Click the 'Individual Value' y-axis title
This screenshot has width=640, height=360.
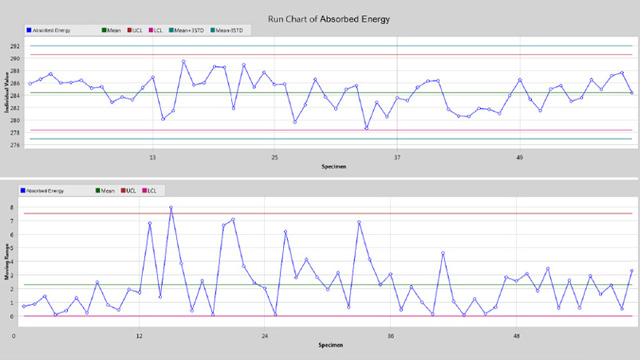7,93
